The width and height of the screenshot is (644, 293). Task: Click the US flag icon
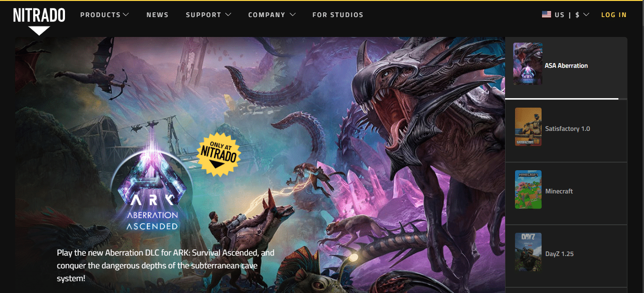[x=546, y=15]
